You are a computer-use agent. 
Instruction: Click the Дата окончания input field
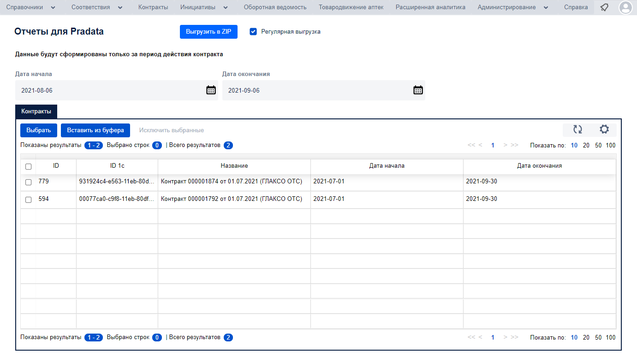pos(323,90)
